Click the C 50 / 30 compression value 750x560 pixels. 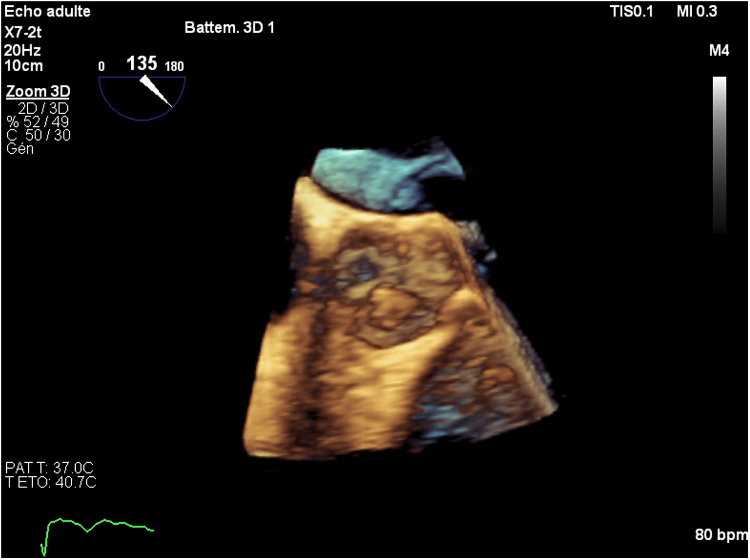39,135
